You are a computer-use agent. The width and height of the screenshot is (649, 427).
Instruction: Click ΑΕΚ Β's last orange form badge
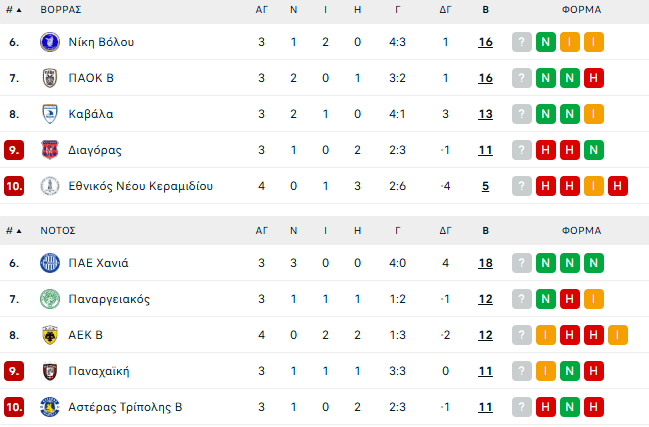(x=617, y=335)
